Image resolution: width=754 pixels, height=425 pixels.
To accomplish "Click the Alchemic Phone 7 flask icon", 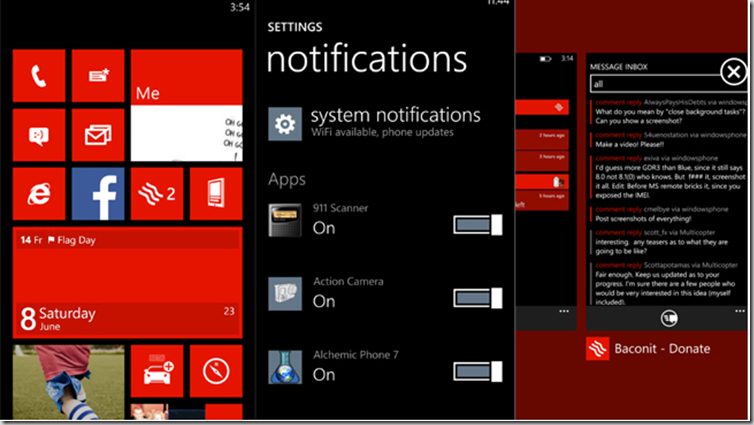I will click(285, 367).
